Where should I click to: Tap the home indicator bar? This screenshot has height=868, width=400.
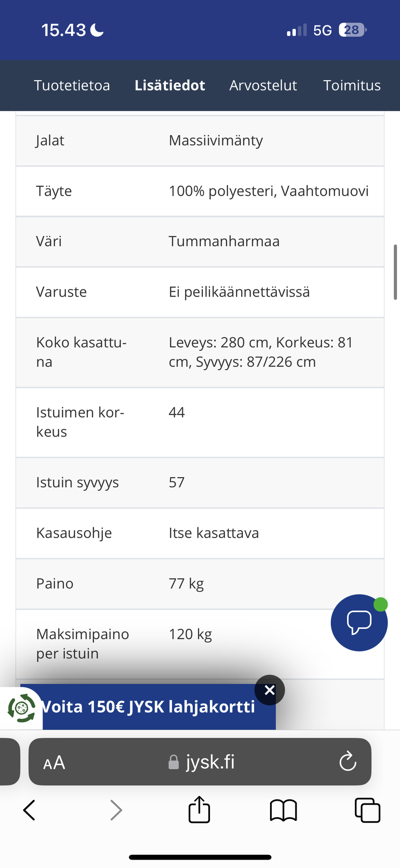tap(200, 857)
